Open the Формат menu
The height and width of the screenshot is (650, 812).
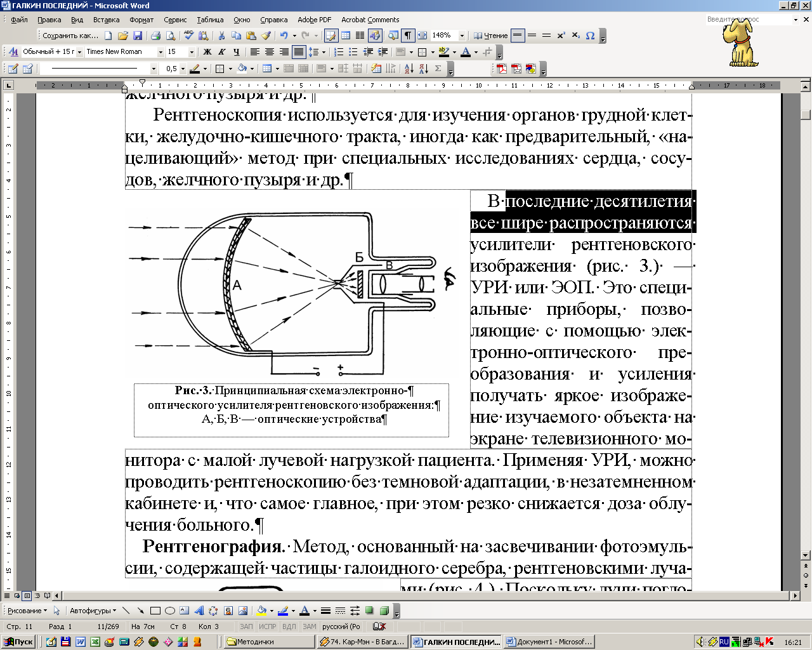point(141,20)
